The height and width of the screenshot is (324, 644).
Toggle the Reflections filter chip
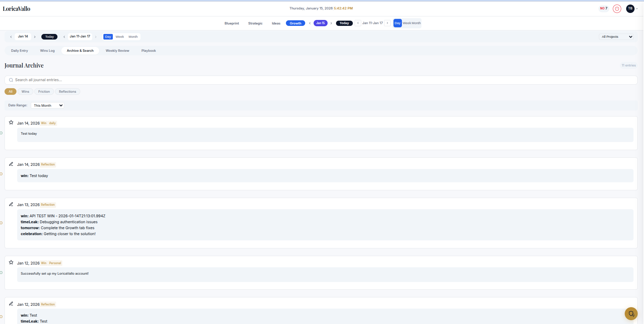coord(67,91)
